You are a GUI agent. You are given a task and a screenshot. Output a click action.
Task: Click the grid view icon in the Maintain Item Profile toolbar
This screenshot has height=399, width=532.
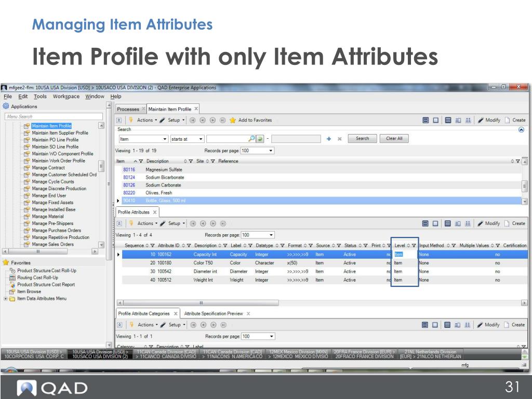(x=448, y=120)
